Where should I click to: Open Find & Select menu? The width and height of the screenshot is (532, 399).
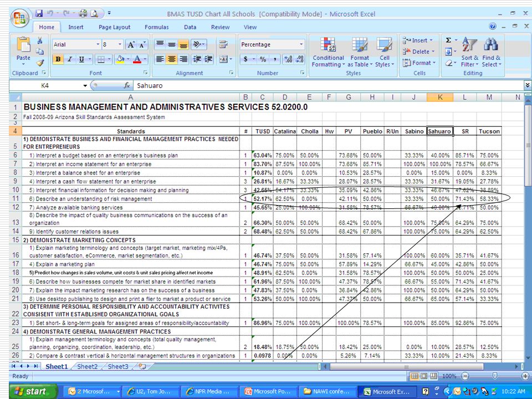pyautogui.click(x=491, y=52)
